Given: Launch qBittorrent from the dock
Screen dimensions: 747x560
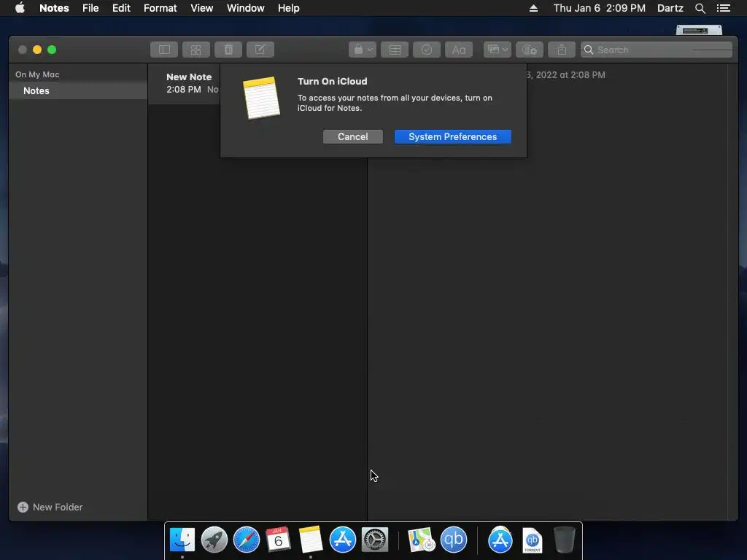Looking at the screenshot, I should coord(454,540).
